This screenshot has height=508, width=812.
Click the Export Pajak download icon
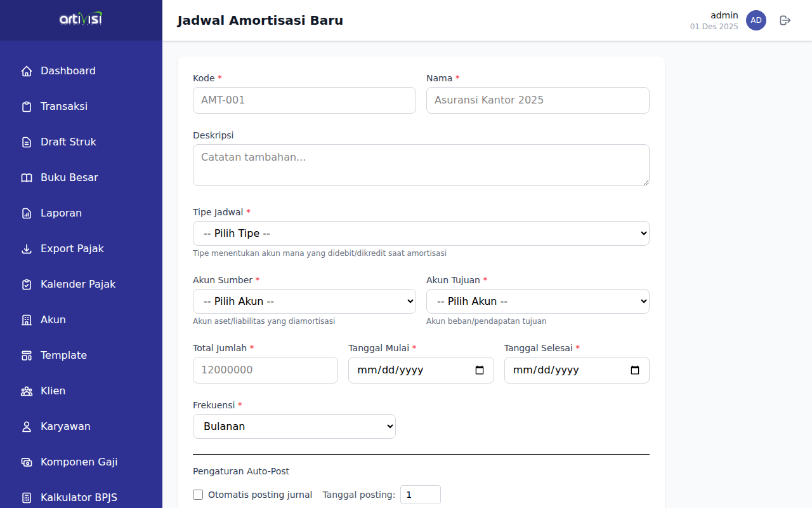[x=27, y=249]
